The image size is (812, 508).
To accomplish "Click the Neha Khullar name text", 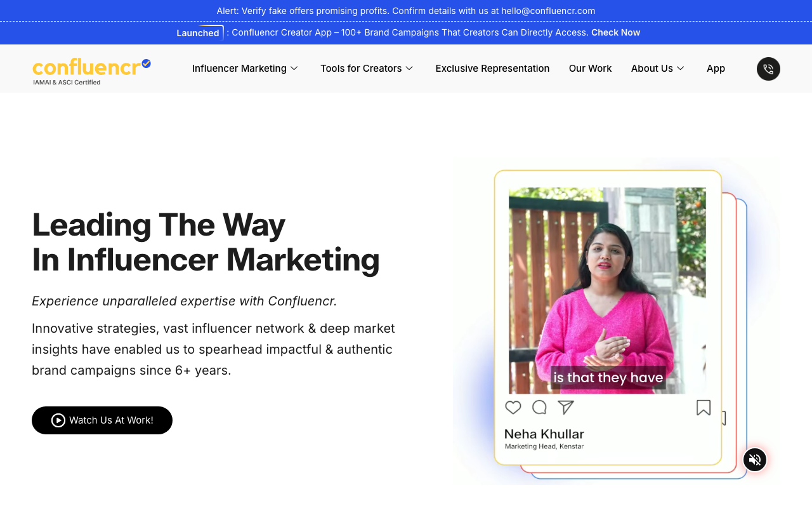I will tap(544, 434).
